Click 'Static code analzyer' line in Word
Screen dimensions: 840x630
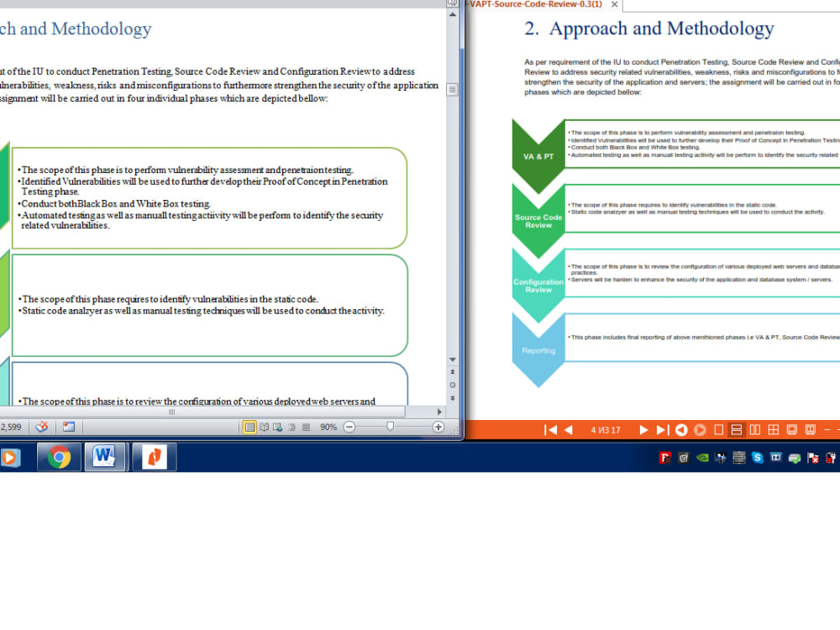[x=203, y=311]
